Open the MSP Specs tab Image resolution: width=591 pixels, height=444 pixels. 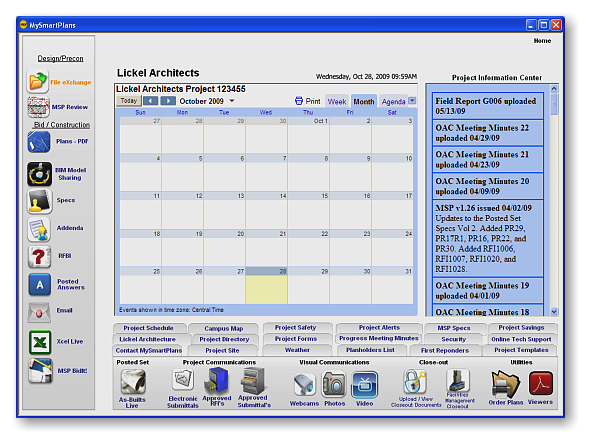pos(454,328)
